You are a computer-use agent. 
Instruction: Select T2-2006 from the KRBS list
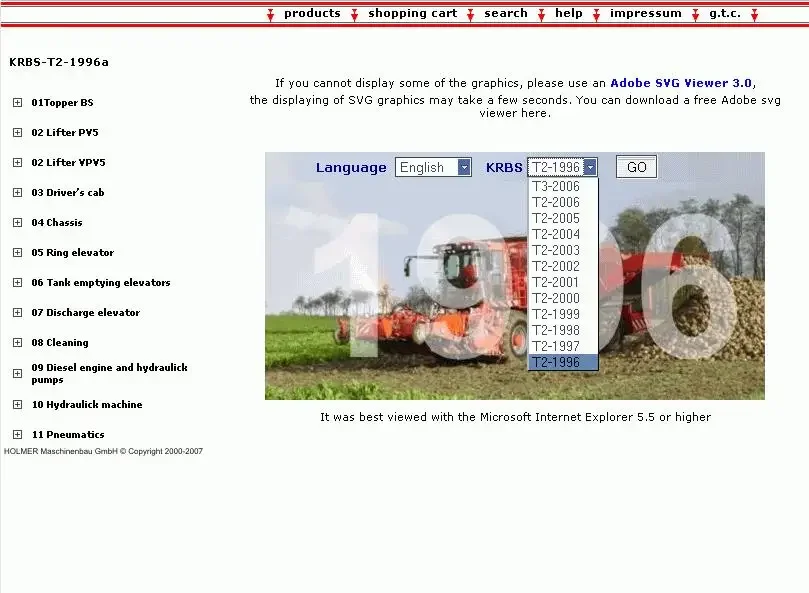coord(563,202)
